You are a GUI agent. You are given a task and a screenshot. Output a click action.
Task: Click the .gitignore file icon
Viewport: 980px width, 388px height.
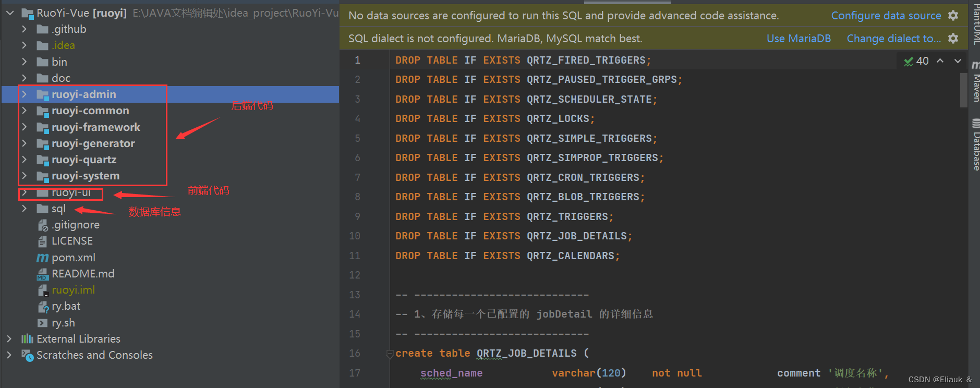coord(43,225)
